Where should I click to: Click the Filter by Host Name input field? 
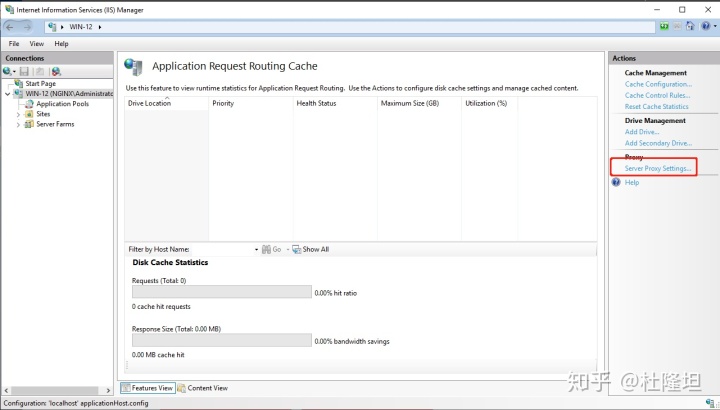tap(222, 249)
